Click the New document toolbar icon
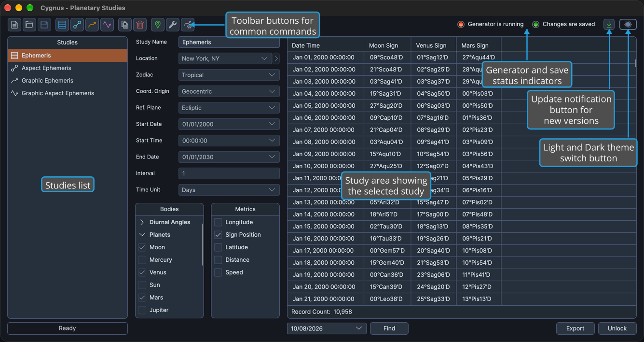Viewport: 644px width, 342px height. point(14,25)
